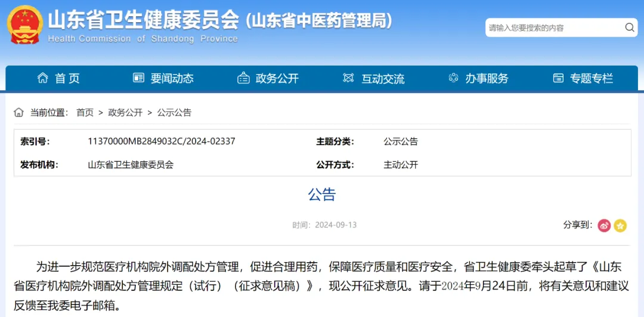
Task: Click the house icon in navigation bar
Action: tap(43, 78)
